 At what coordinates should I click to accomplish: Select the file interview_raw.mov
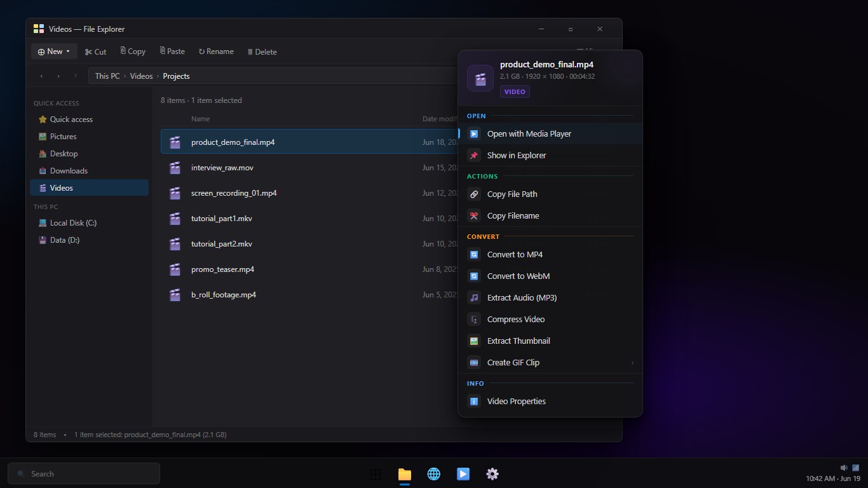click(309, 168)
